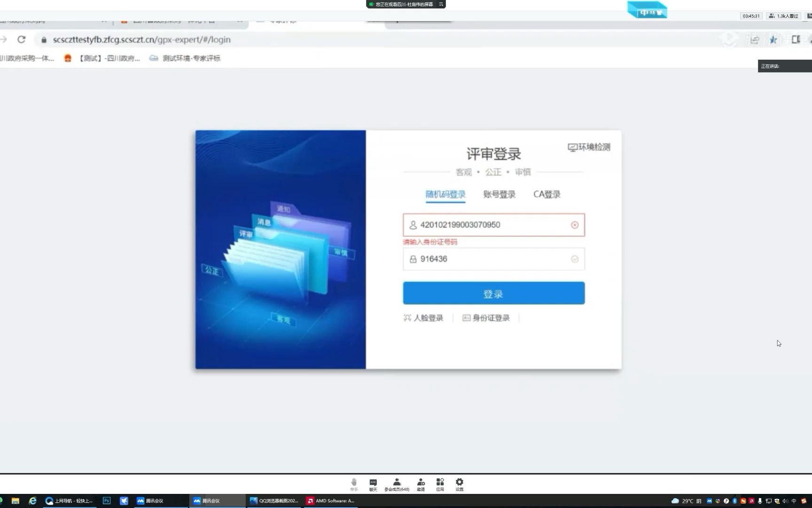Viewport: 812px width, 508px height.
Task: Open the 聊天 chat icon in meeting toolbar
Action: 373,484
